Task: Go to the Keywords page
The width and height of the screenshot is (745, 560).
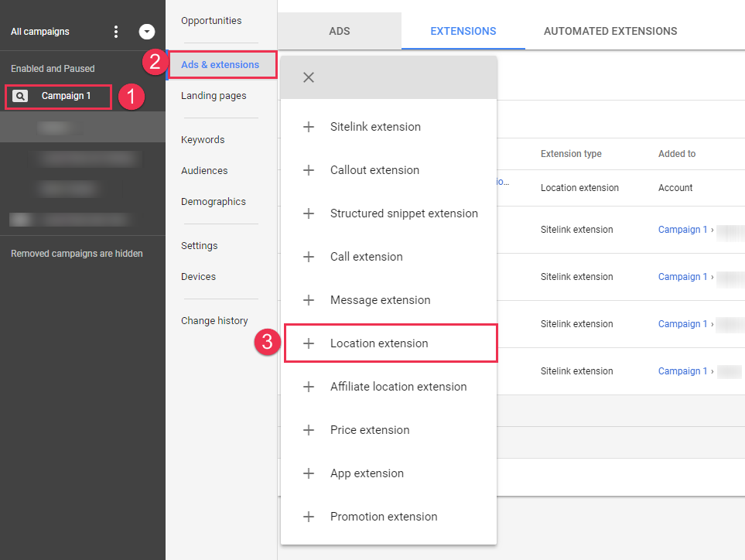Action: click(203, 140)
